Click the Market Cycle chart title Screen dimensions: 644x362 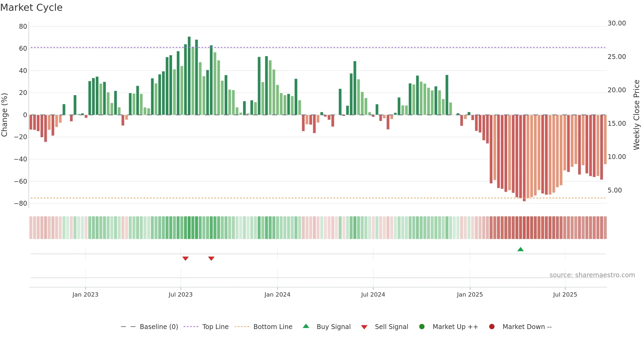coord(31,8)
